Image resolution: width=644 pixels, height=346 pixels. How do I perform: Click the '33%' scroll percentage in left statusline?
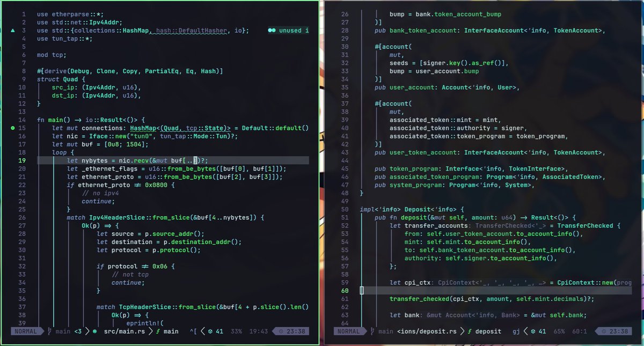tap(236, 332)
